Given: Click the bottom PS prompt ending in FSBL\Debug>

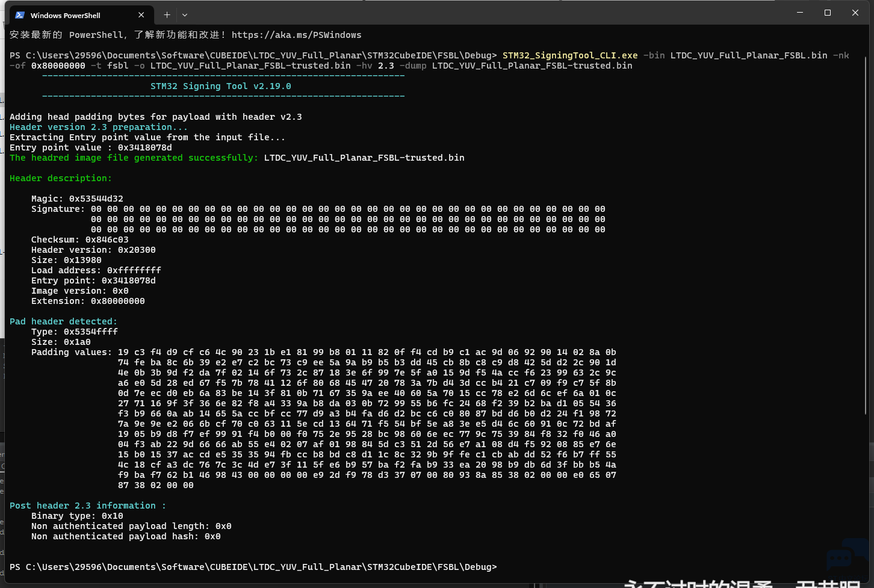Looking at the screenshot, I should pyautogui.click(x=253, y=567).
